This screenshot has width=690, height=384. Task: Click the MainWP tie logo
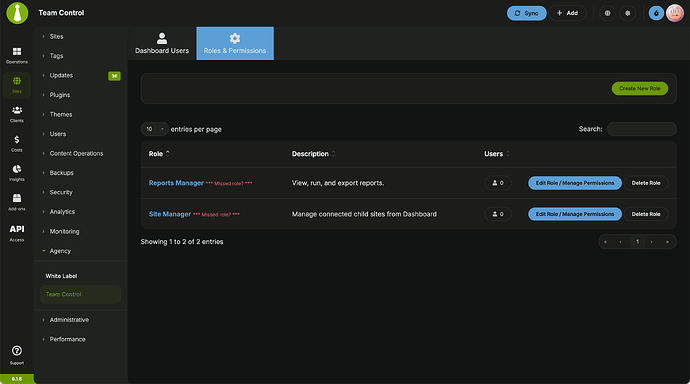click(17, 13)
